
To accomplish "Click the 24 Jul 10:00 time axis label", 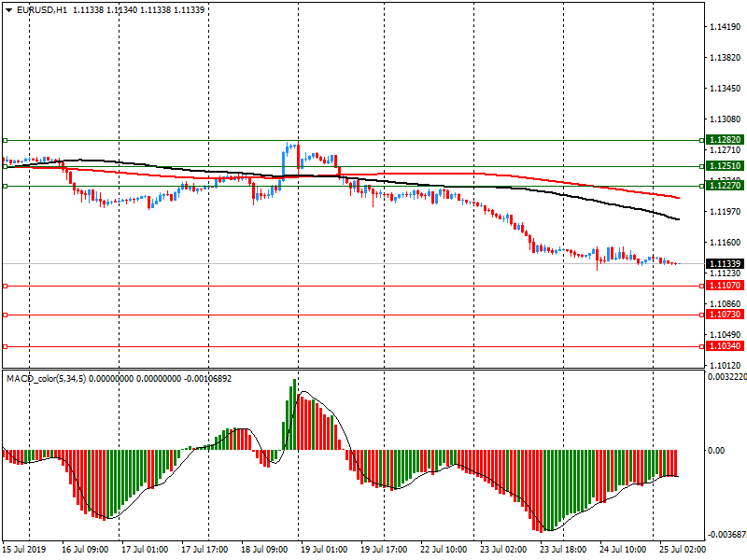I will pos(623,550).
